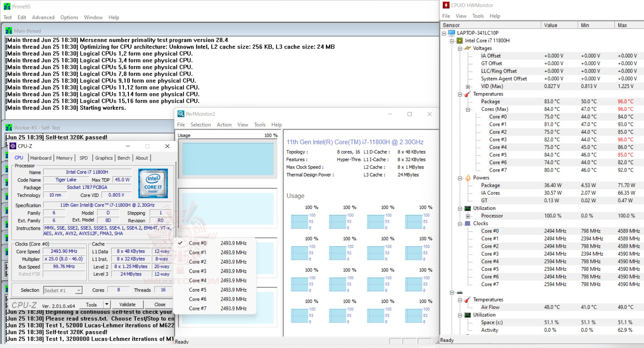Click the Value column header in HWMonitor
644x348 pixels.
point(559,25)
